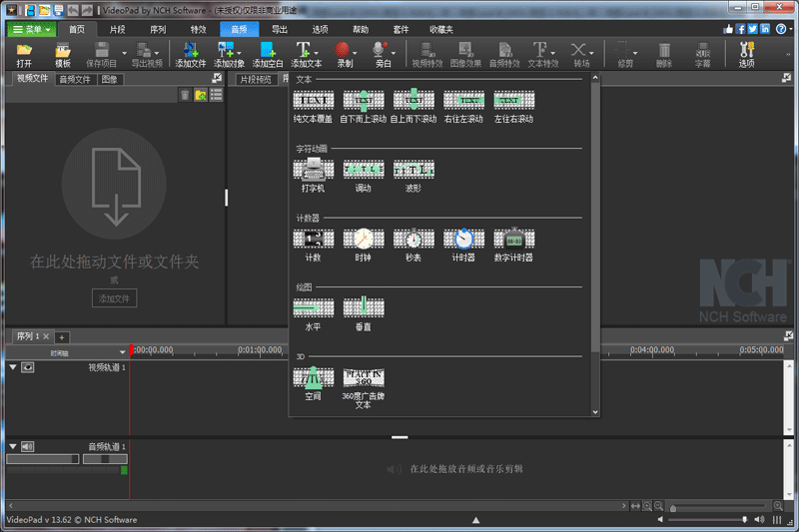Open the green 菜单 dropdown menu
Image resolution: width=799 pixels, height=532 pixels.
[32, 29]
